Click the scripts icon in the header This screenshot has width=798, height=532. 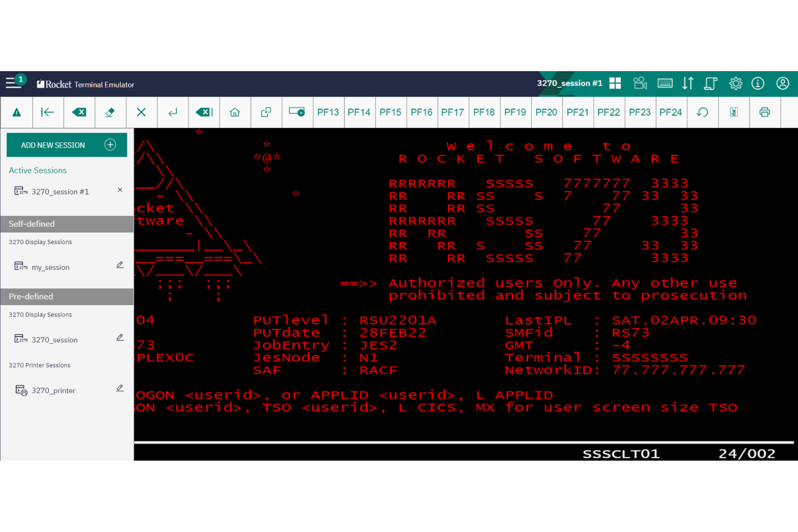(711, 83)
